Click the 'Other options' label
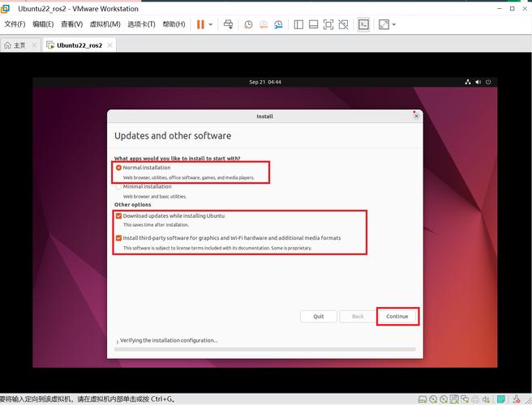 (x=133, y=205)
